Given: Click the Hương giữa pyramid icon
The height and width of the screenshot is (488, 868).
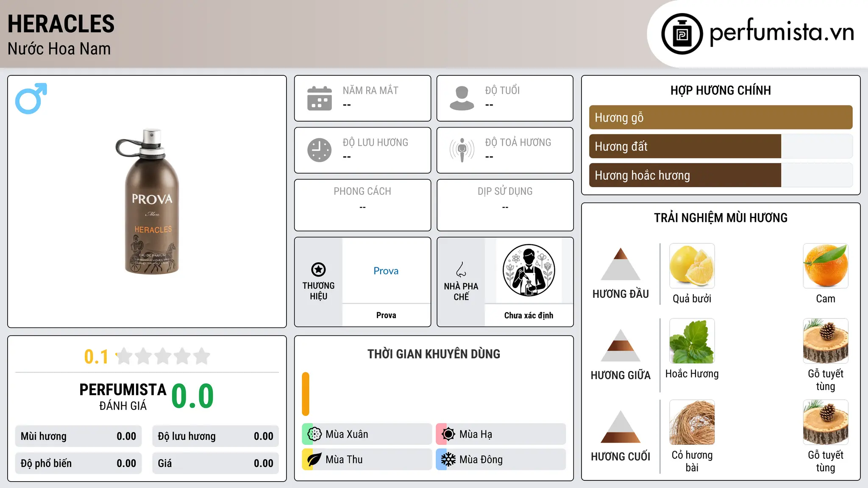Looking at the screenshot, I should pyautogui.click(x=620, y=345).
